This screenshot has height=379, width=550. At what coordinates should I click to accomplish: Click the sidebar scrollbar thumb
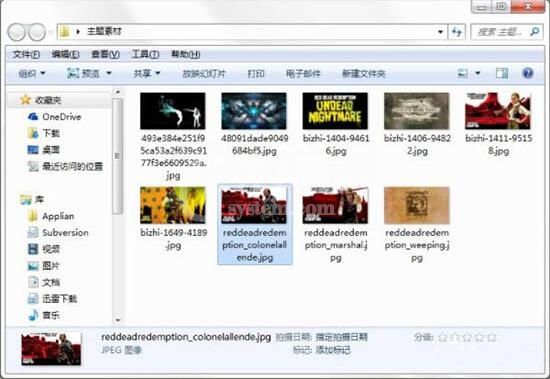click(x=118, y=156)
